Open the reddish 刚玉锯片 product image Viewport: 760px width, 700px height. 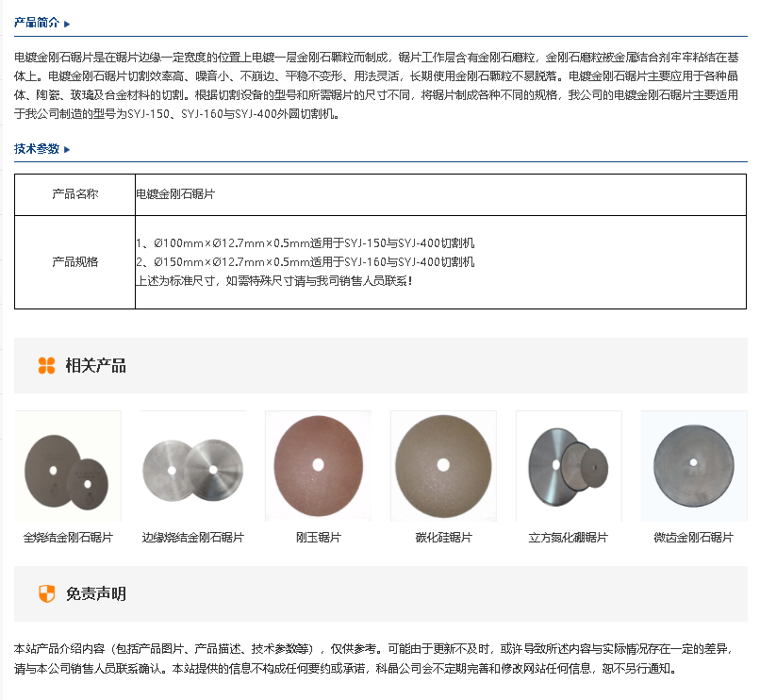pos(318,467)
